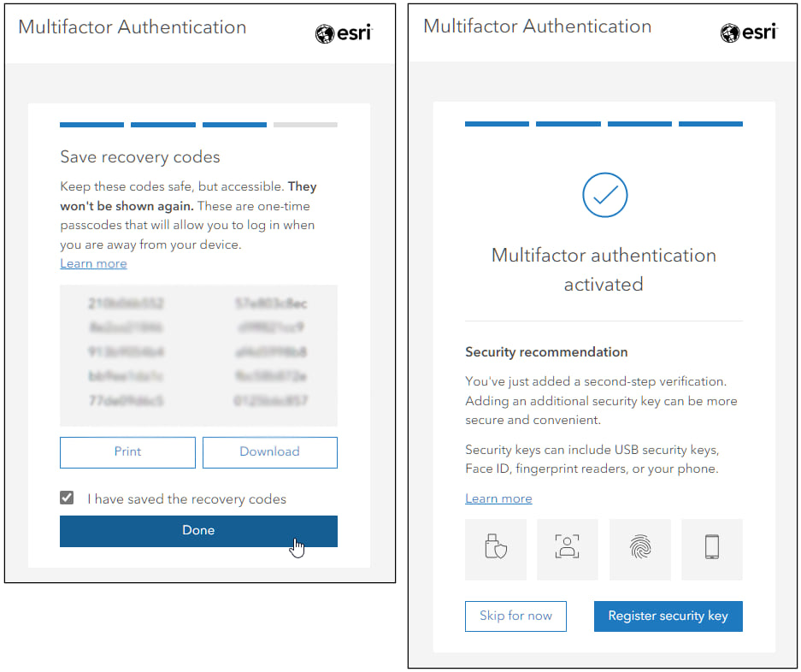This screenshot has height=672, width=801.
Task: Click the blurred recovery codes box
Action: point(198,356)
